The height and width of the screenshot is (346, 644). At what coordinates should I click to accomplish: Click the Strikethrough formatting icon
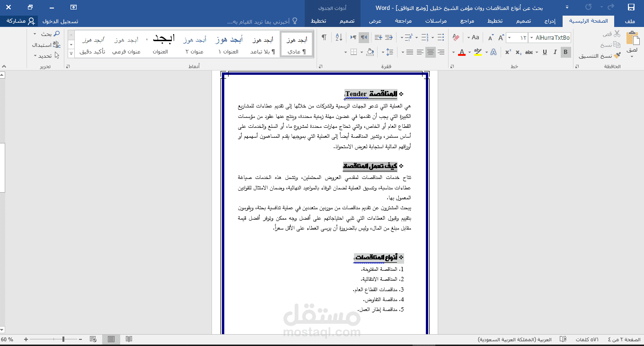tap(529, 52)
